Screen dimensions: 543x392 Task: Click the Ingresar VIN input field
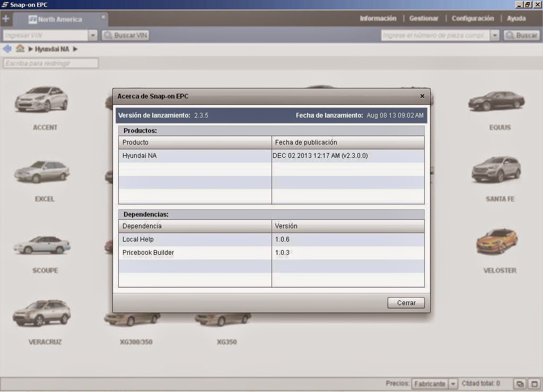pos(46,35)
